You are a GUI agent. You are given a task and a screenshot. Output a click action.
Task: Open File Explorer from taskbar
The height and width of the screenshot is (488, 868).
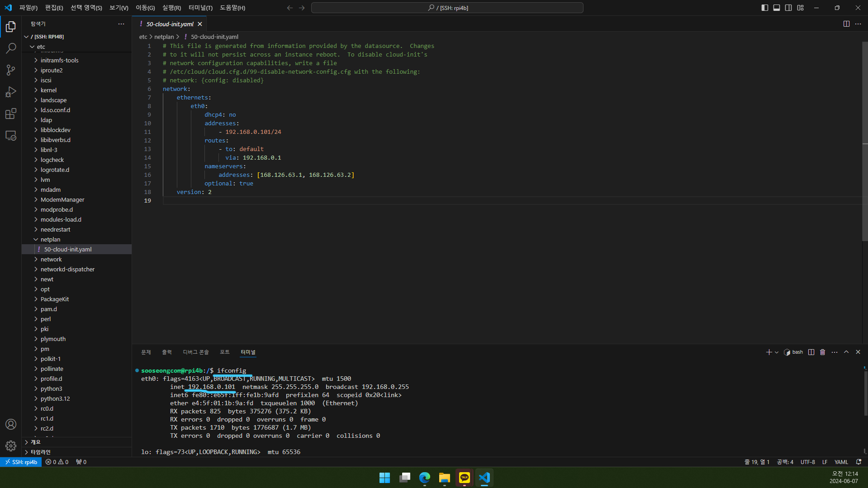click(x=444, y=478)
